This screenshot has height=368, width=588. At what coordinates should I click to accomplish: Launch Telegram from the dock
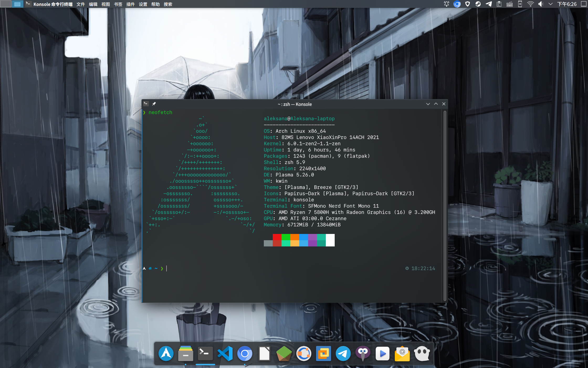coord(343,354)
